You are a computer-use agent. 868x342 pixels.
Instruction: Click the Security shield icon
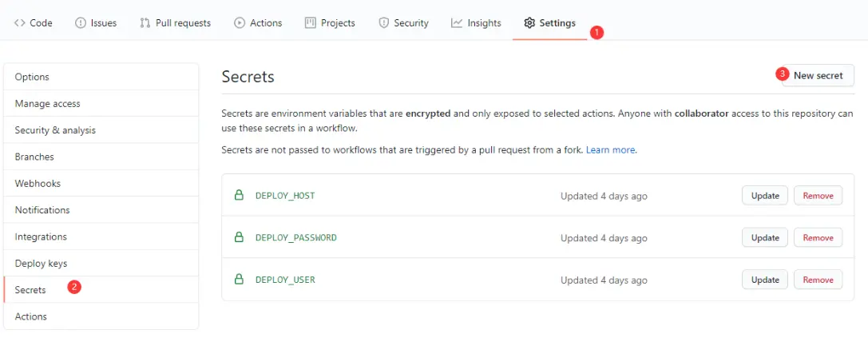point(383,23)
